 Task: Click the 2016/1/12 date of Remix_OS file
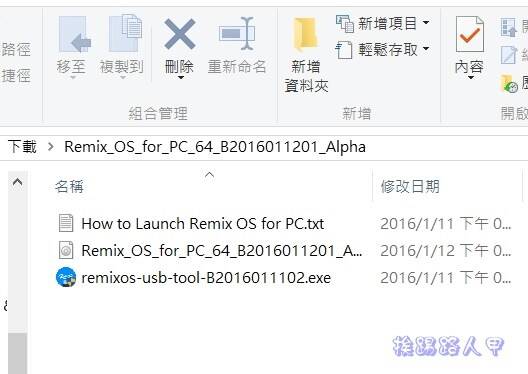coord(446,250)
